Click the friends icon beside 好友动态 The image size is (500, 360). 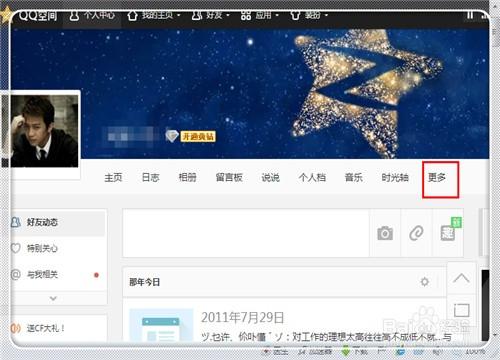[16, 222]
